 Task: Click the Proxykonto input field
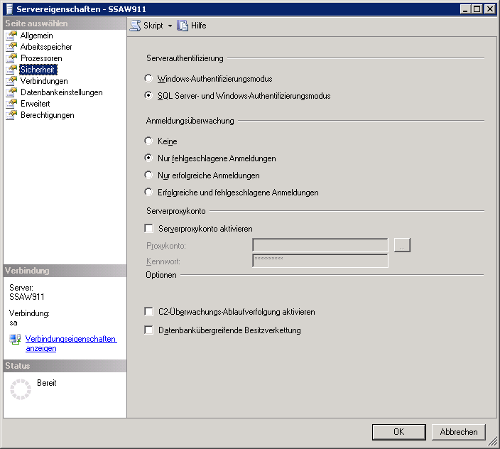[320, 245]
